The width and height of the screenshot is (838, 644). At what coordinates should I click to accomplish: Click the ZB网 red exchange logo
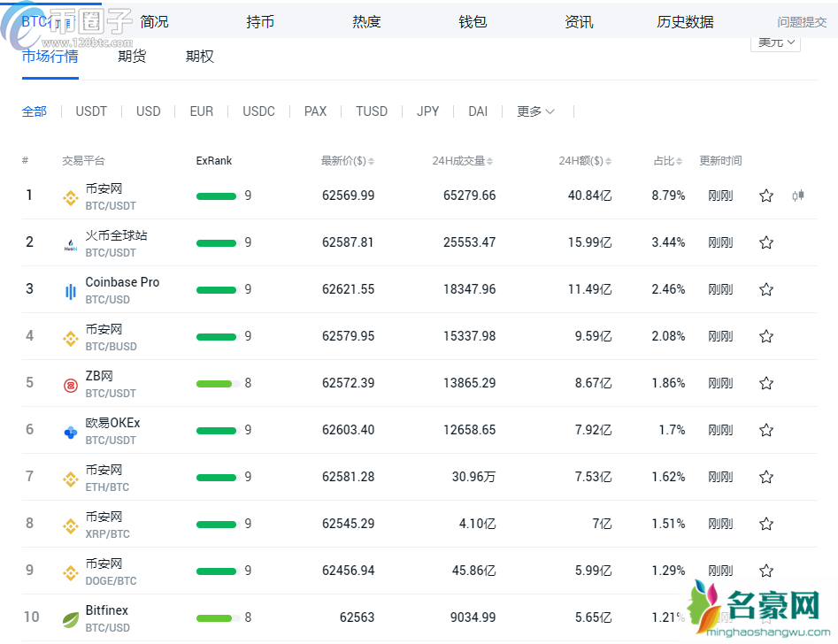point(71,385)
